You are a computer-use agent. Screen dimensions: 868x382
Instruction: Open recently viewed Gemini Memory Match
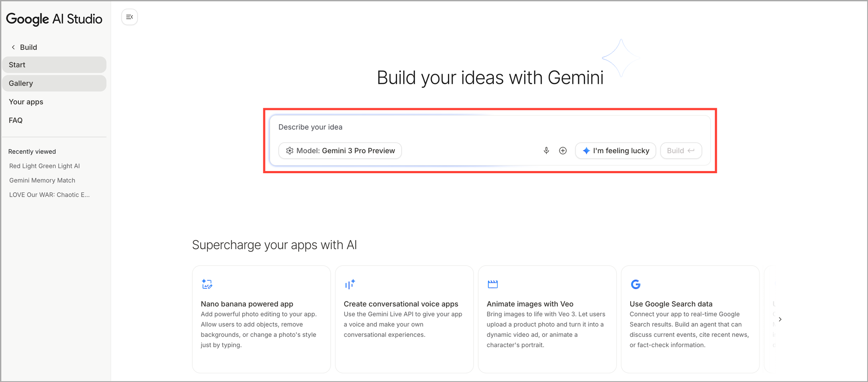point(42,180)
